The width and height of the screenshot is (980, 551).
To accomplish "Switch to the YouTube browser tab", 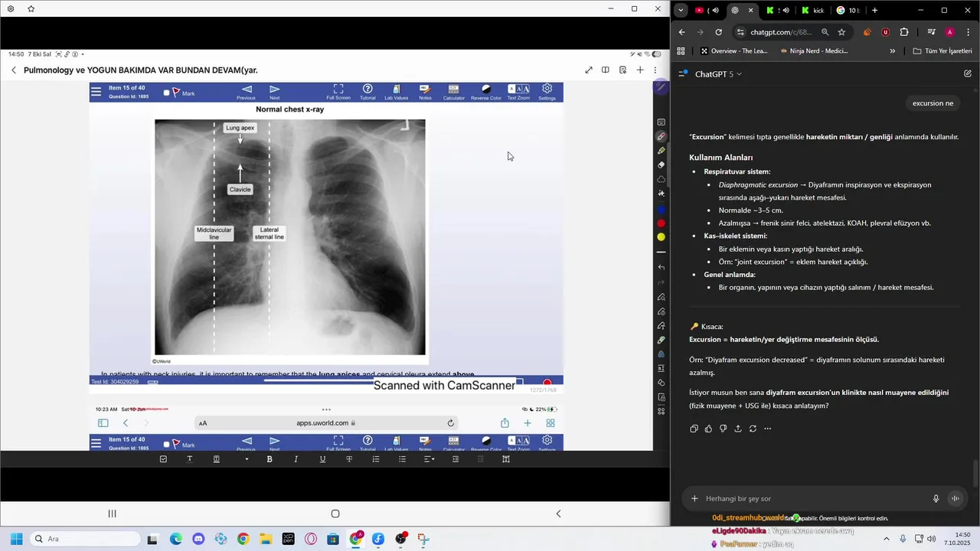I will click(707, 10).
